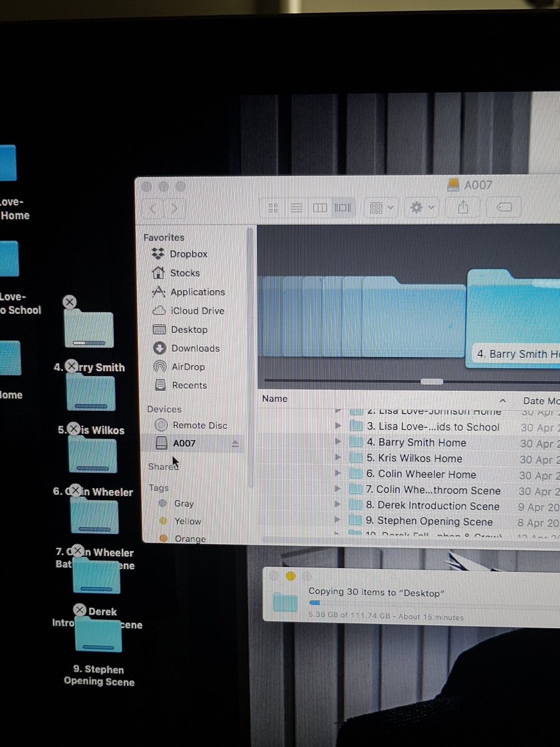Click the 4. Barry Smith Home cover folder

(513, 317)
